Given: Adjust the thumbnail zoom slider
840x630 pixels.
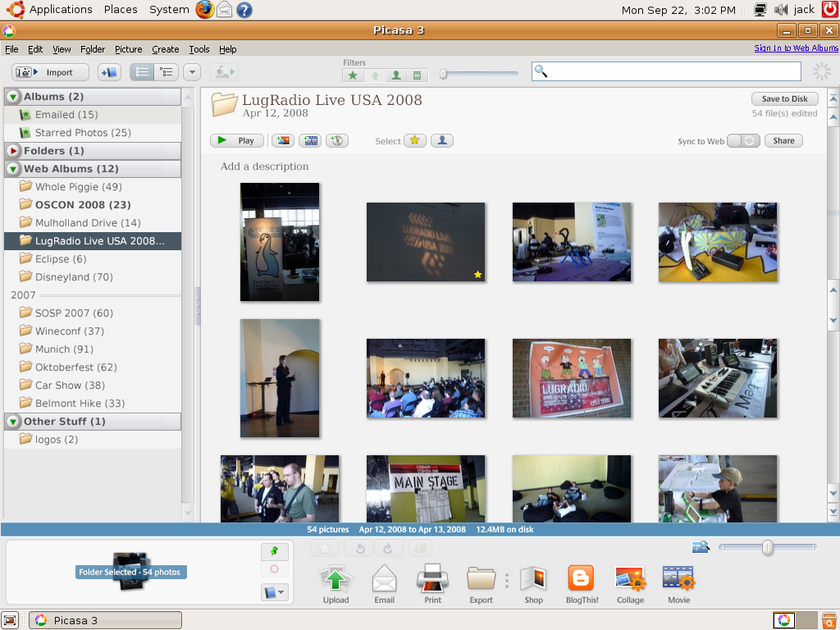Looking at the screenshot, I should coord(767,546).
